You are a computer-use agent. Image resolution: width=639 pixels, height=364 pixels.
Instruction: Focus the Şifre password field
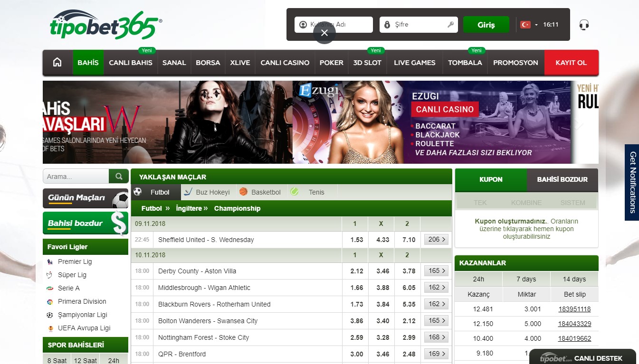click(419, 25)
